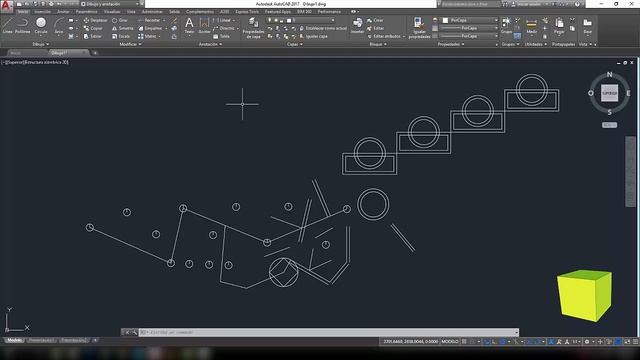
Task: Open the workspace dropdown Dibujo y anotación
Action: point(110,4)
